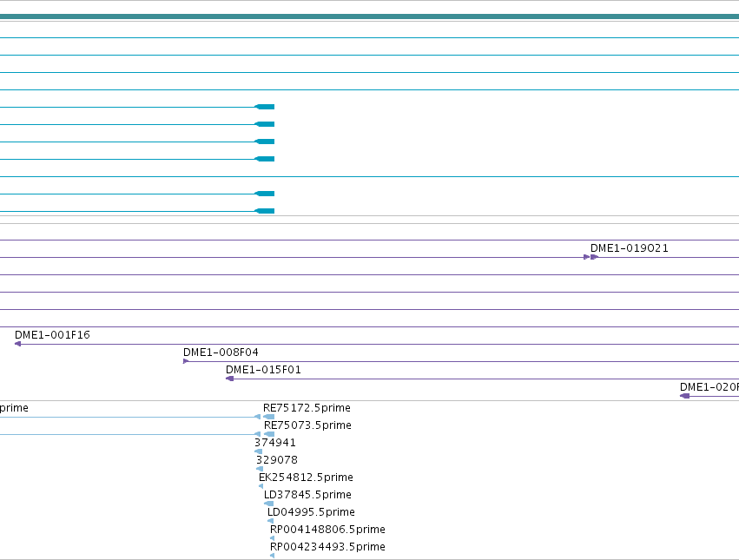Click the light-blue glyph under 374941
The image size is (739, 560).
click(258, 451)
